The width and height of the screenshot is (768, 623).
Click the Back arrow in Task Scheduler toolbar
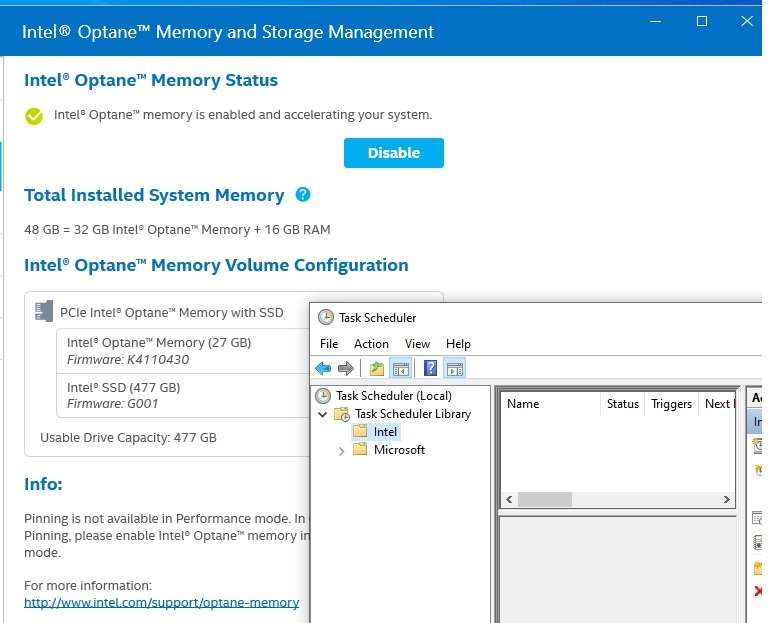[x=323, y=368]
